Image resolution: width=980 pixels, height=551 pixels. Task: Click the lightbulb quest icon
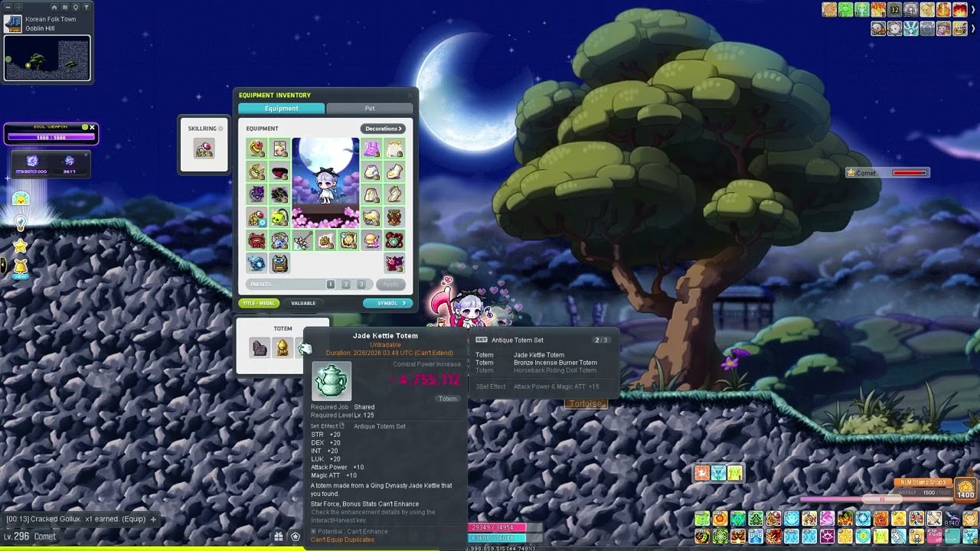tap(21, 223)
